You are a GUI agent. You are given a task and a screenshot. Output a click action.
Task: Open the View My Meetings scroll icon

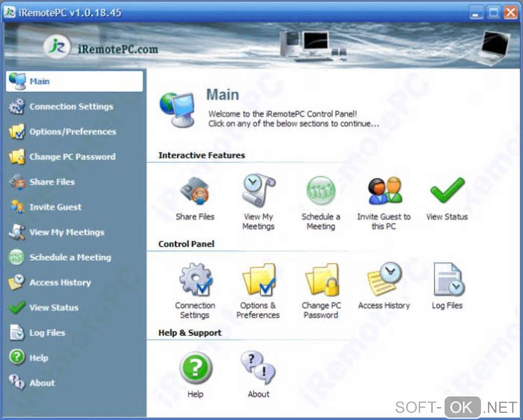pos(258,190)
